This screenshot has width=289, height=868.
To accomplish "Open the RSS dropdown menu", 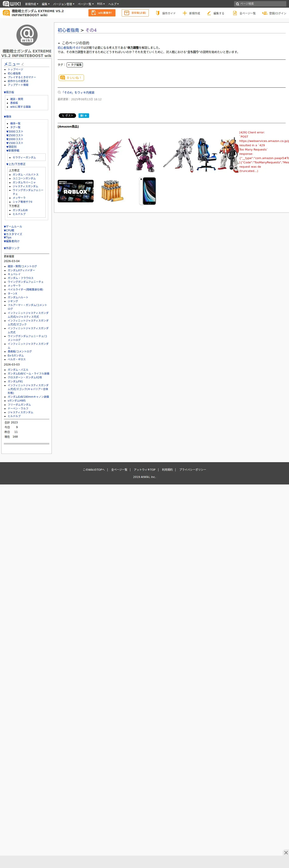I will [x=101, y=4].
